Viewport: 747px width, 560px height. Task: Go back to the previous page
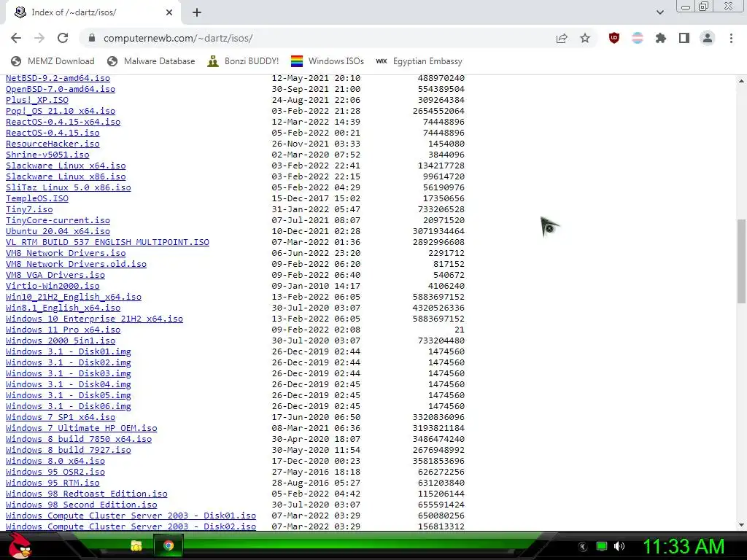coord(16,38)
